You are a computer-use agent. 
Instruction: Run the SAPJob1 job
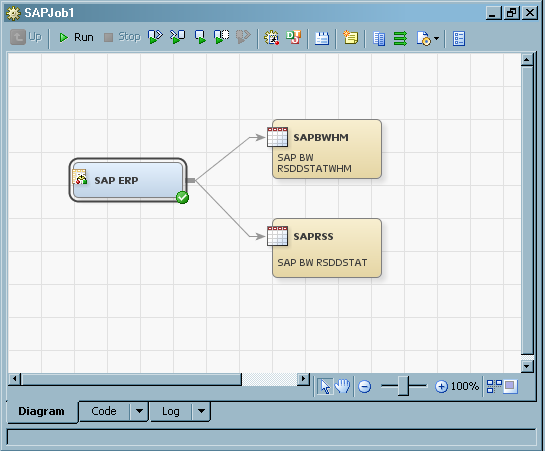tap(76, 37)
